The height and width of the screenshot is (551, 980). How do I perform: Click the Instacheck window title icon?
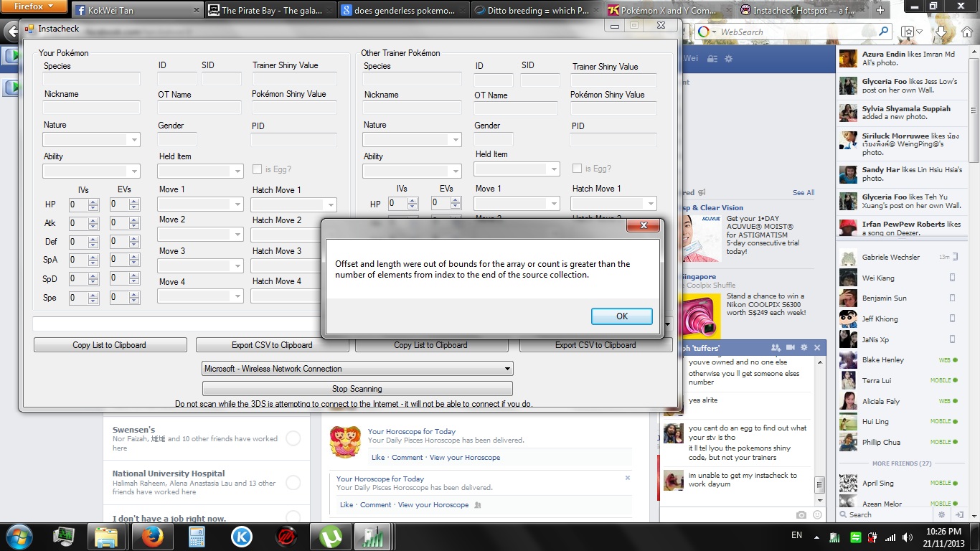[x=29, y=28]
